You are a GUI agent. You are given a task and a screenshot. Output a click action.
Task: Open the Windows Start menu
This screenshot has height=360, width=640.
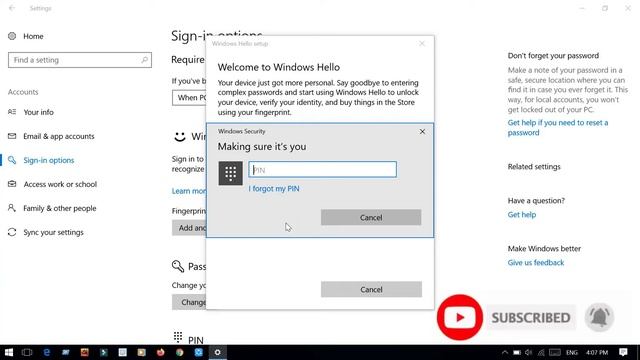pos(9,352)
